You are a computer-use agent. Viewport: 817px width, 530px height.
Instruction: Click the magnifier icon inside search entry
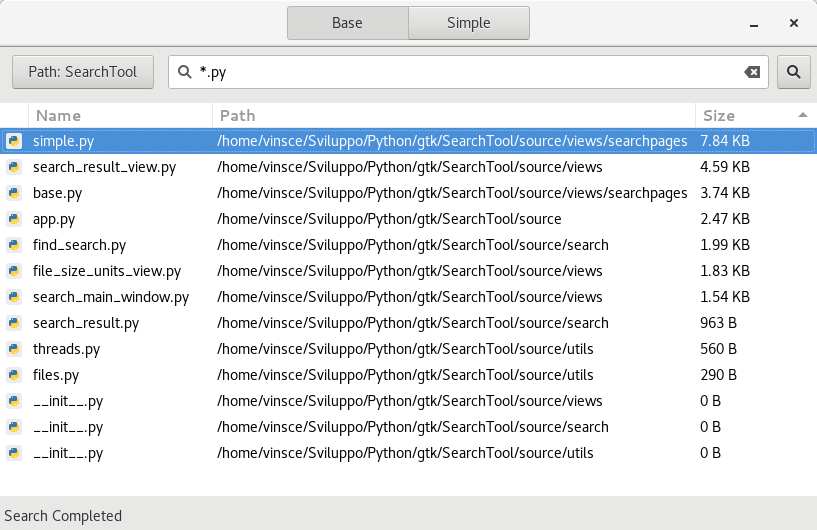[x=184, y=72]
